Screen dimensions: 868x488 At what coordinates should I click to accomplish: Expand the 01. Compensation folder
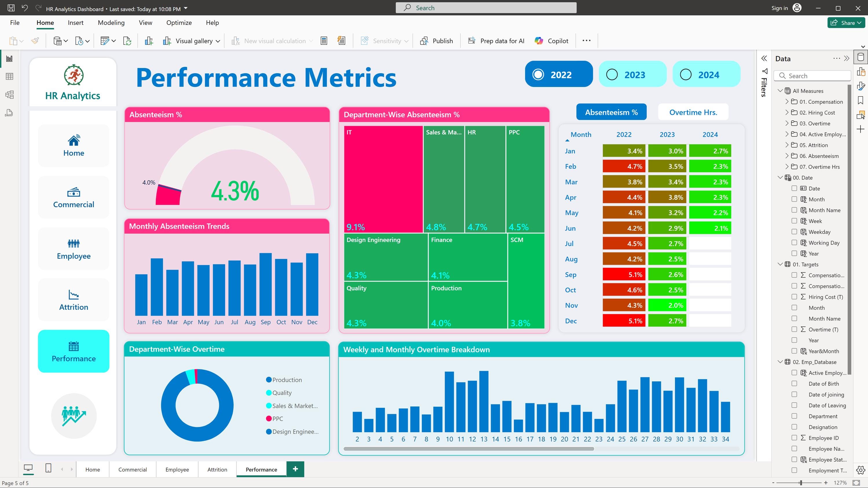(787, 101)
